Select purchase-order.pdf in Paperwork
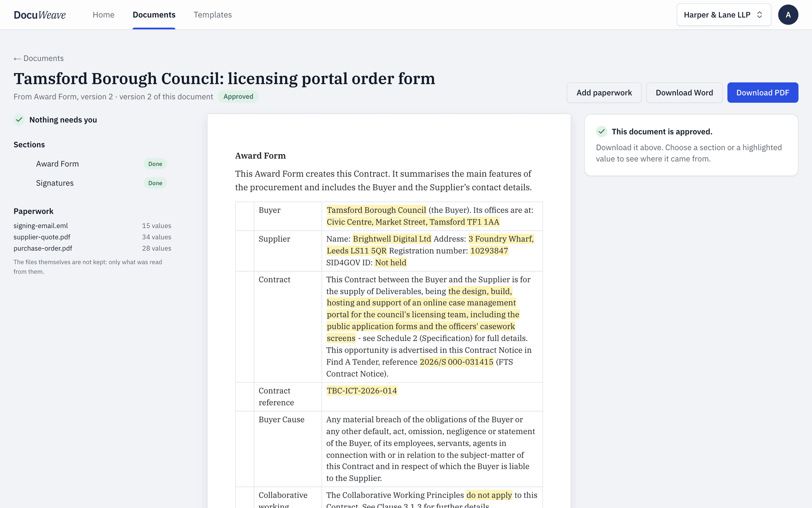The width and height of the screenshot is (812, 508). [x=43, y=248]
